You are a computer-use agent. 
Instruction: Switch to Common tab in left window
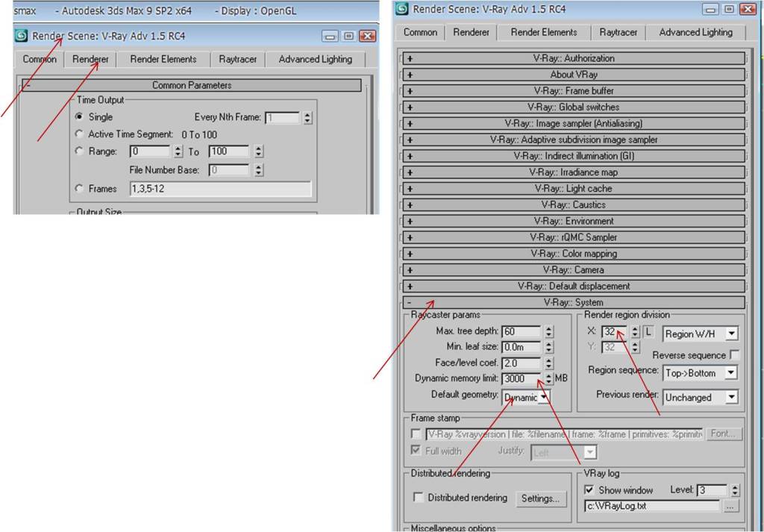click(40, 59)
